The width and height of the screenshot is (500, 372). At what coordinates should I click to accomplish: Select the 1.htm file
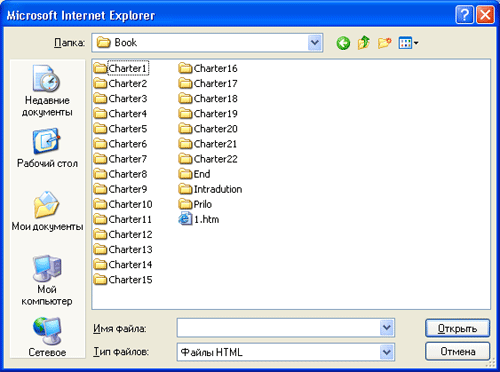(x=199, y=219)
